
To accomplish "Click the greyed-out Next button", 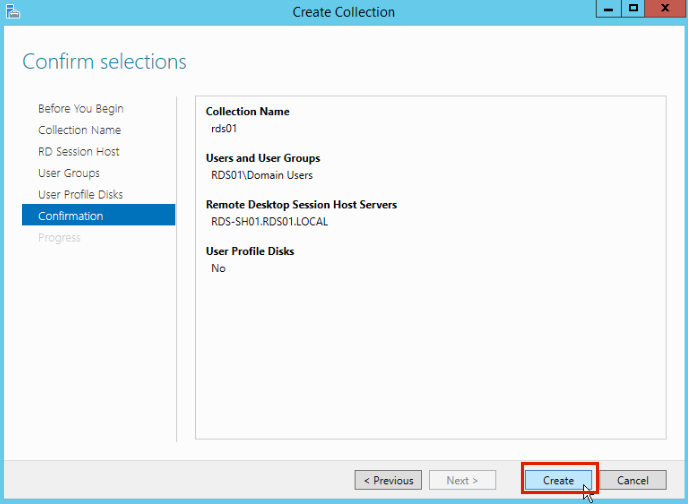I will point(462,480).
